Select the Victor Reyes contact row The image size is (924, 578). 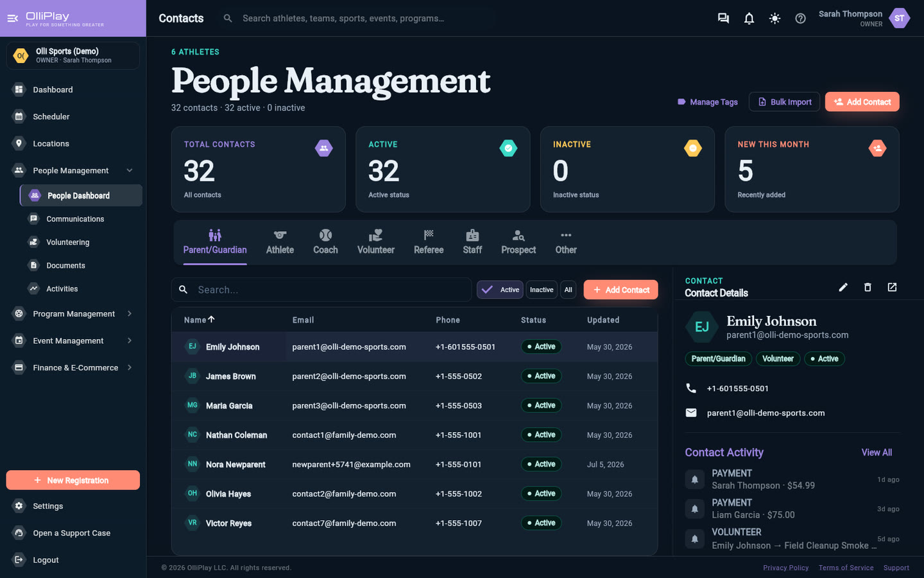click(x=415, y=523)
